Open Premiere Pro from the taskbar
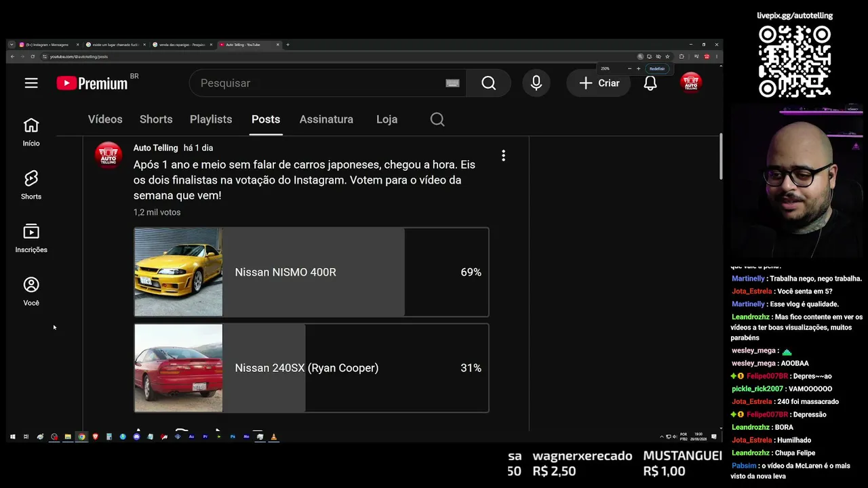The width and height of the screenshot is (868, 488). click(x=205, y=437)
